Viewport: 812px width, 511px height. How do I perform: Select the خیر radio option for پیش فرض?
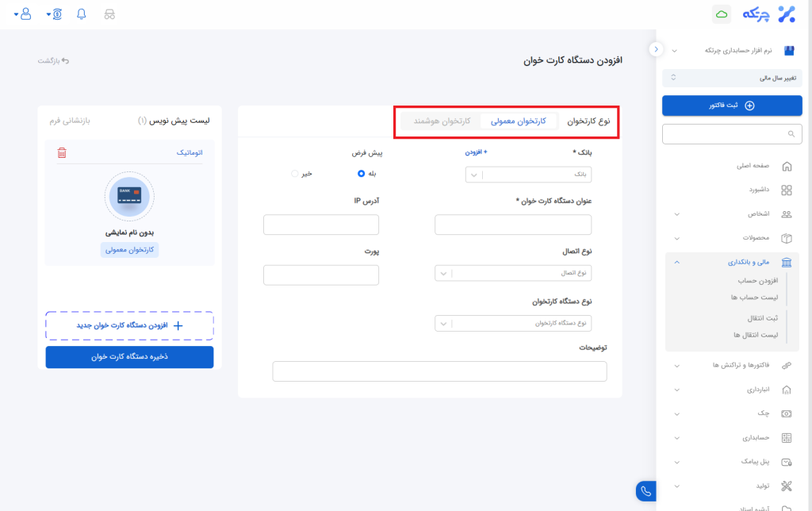click(x=295, y=173)
